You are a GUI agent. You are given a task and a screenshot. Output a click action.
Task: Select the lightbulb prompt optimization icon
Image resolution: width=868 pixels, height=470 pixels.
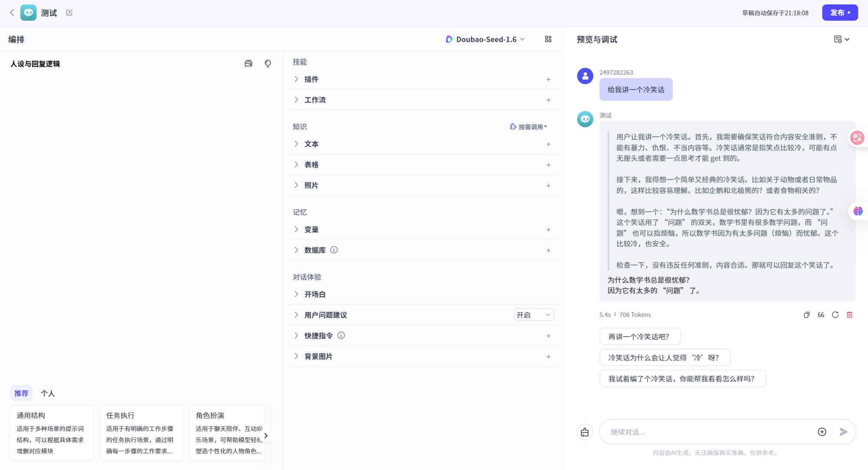tap(267, 63)
